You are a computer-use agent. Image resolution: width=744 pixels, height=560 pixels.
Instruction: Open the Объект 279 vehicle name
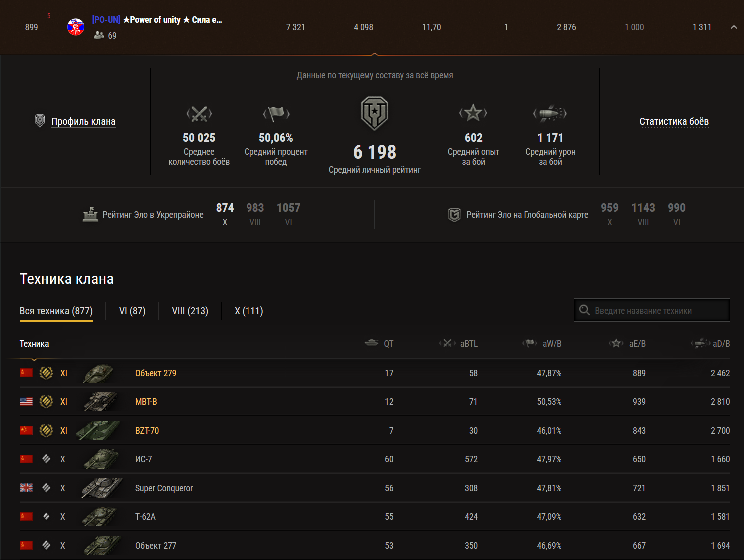pos(156,373)
